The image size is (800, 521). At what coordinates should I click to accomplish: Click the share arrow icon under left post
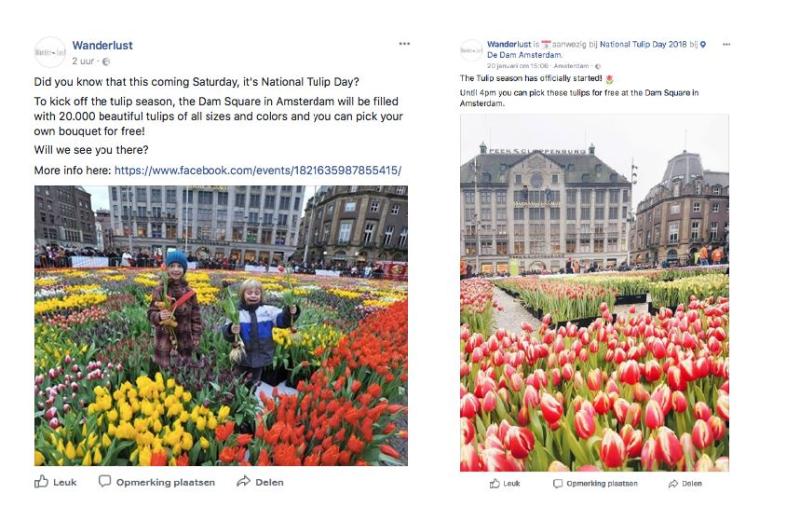[243, 481]
